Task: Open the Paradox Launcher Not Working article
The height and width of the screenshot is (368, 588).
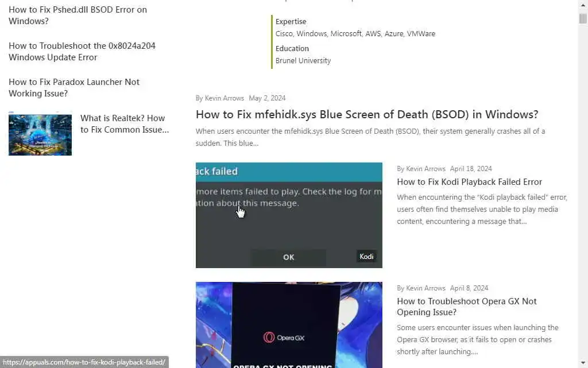Action: pos(74,88)
